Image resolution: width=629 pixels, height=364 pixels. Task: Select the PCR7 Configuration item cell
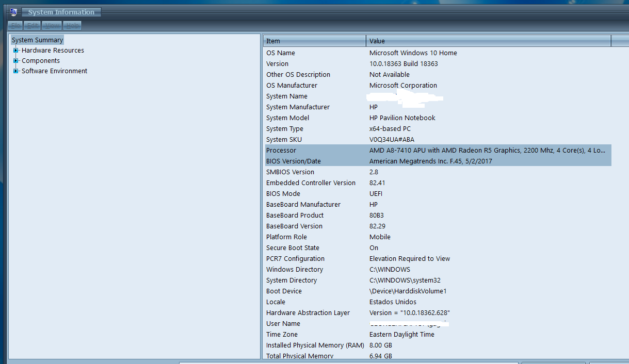[295, 259]
